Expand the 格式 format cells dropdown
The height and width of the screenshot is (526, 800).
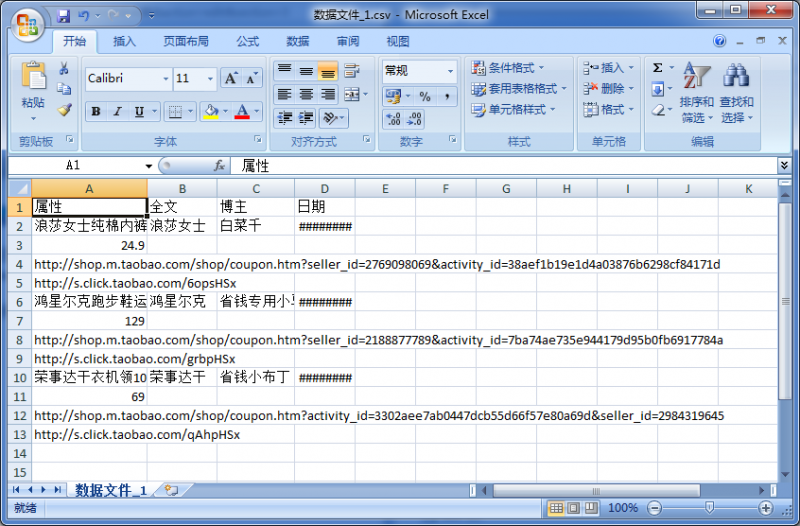click(631, 110)
